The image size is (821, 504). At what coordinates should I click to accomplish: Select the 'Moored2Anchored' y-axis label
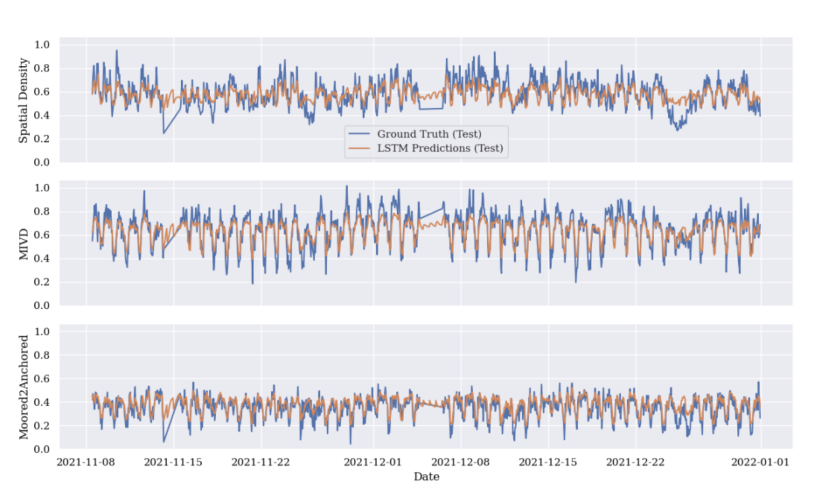point(23,387)
